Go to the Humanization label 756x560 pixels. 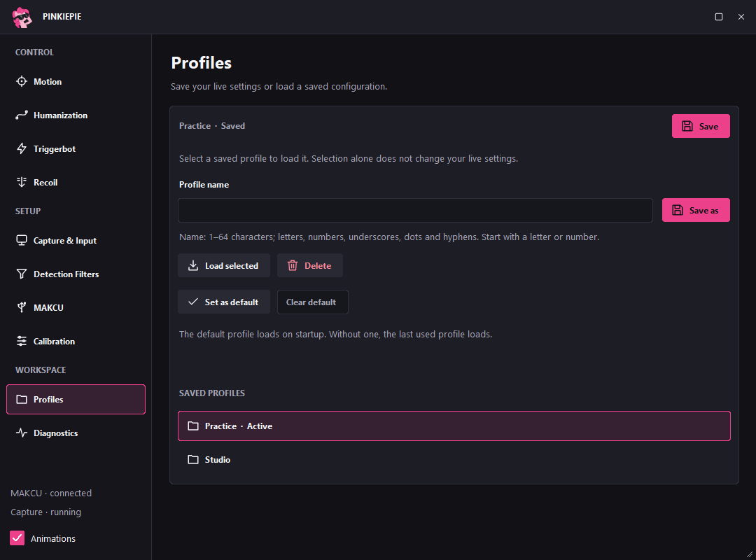coord(61,115)
